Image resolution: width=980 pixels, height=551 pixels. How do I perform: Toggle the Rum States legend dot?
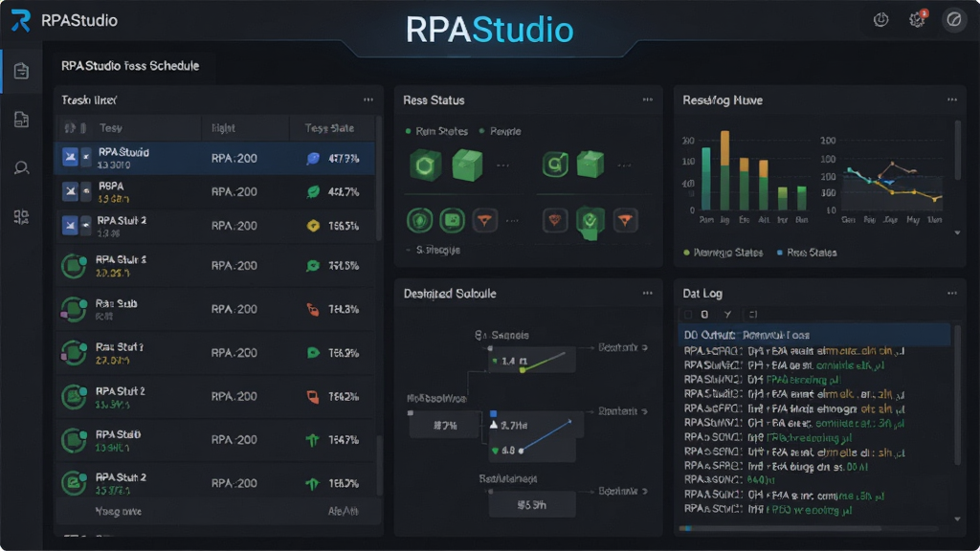tap(408, 131)
